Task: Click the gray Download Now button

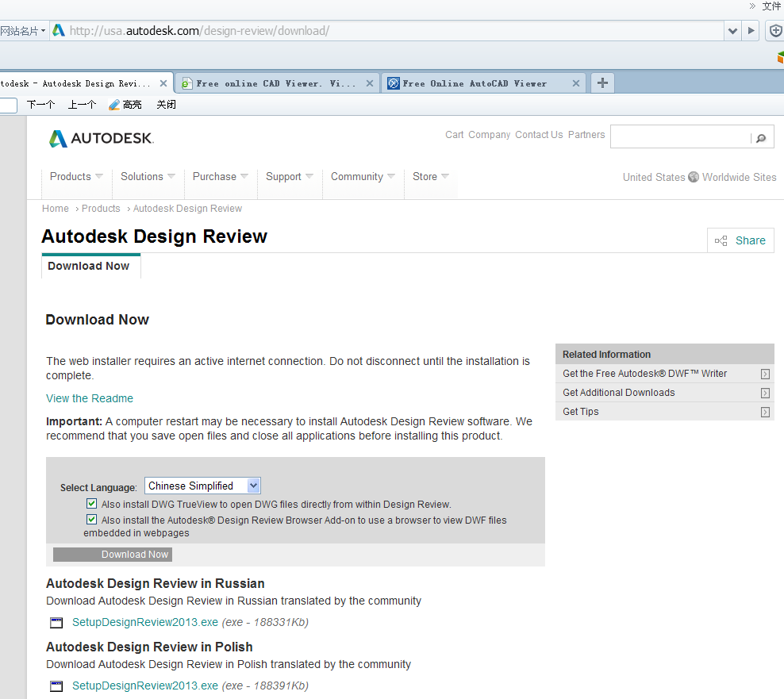Action: [113, 554]
